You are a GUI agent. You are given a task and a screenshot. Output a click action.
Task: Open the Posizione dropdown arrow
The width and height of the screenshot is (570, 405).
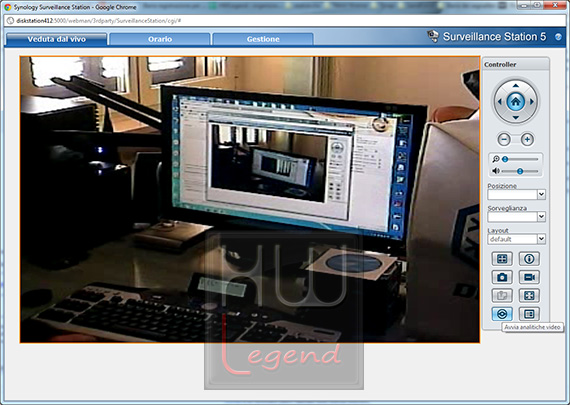(x=541, y=195)
